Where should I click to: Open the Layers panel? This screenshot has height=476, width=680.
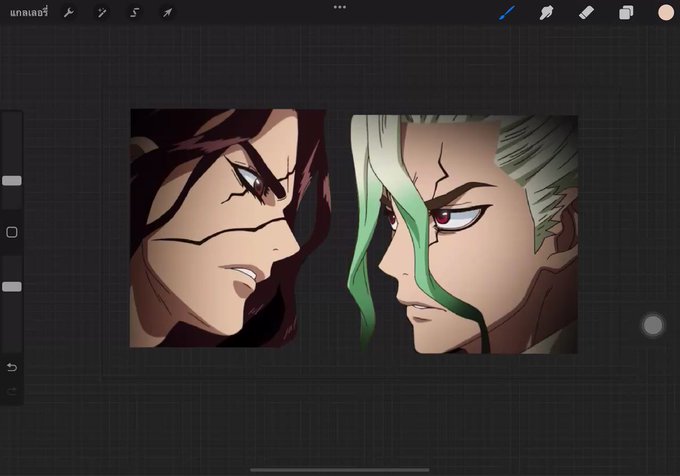tap(626, 13)
